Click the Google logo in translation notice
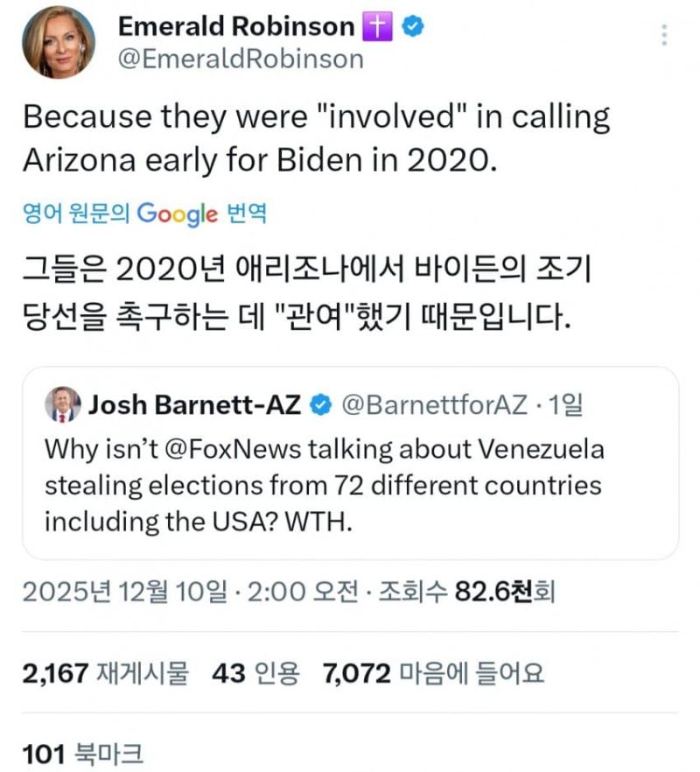The height and width of the screenshot is (772, 700). 177,213
